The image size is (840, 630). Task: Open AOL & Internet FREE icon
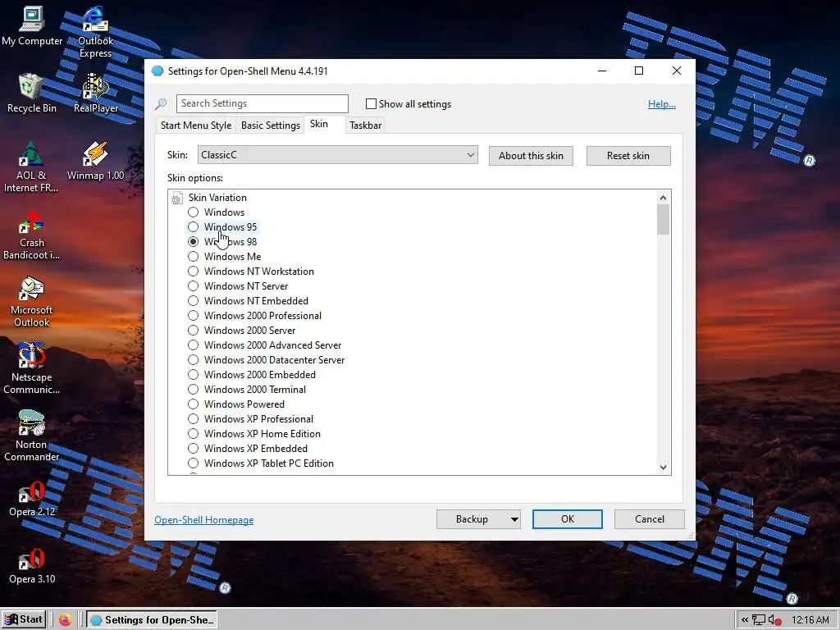[30, 166]
